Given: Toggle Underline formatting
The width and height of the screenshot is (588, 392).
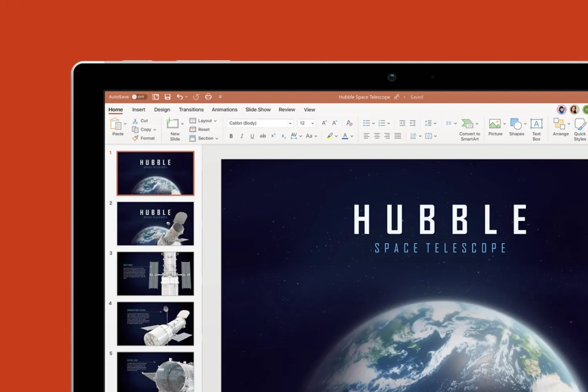Looking at the screenshot, I should point(252,136).
